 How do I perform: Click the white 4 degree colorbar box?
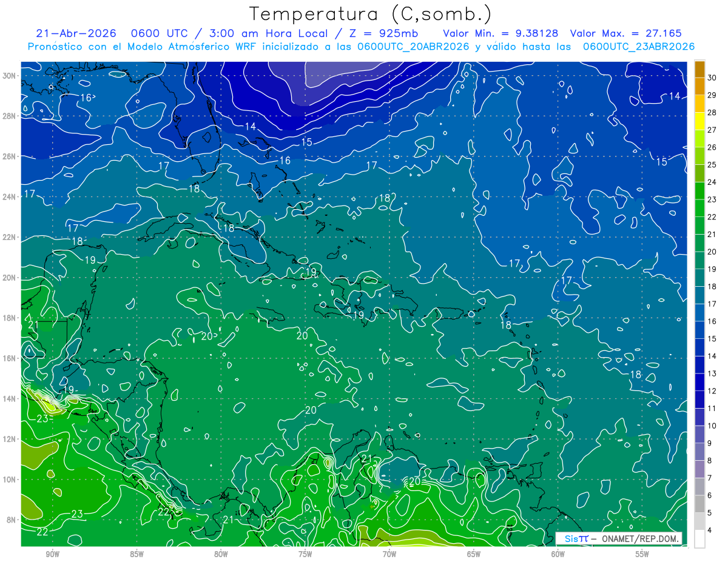(x=699, y=540)
